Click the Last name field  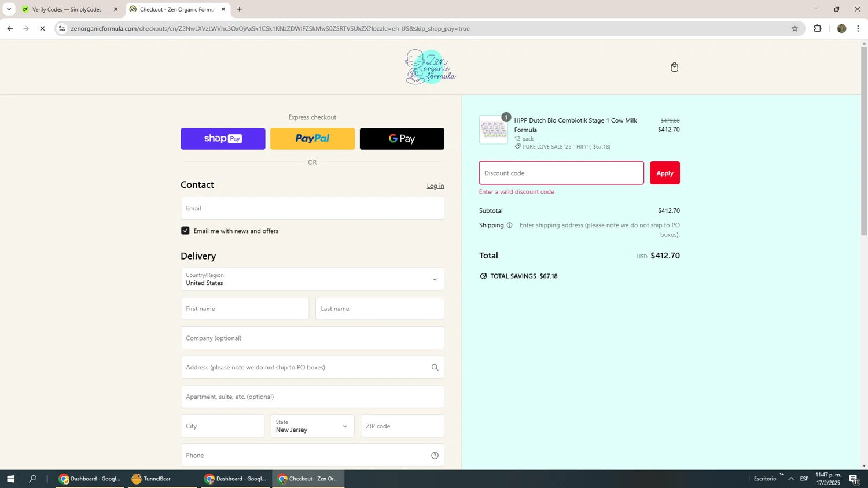(x=380, y=309)
